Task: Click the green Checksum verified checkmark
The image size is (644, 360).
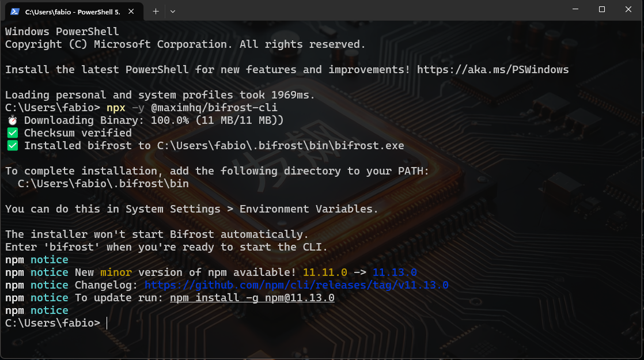Action: click(x=13, y=132)
